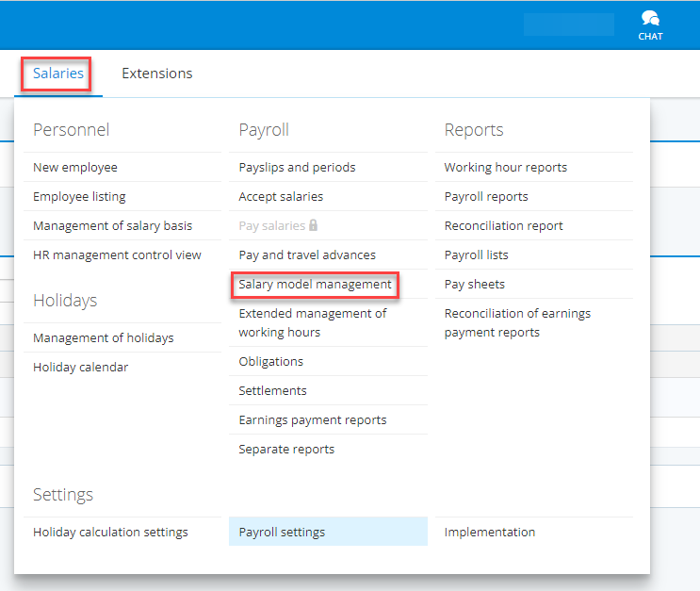Click the Personnel section heading

71,130
